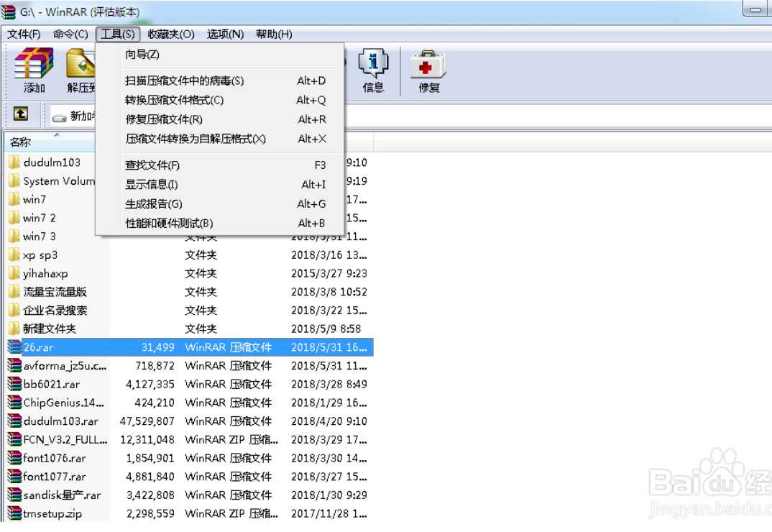Click the 流量宝流量版 folder icon
This screenshot has width=772, height=532.
[x=14, y=292]
